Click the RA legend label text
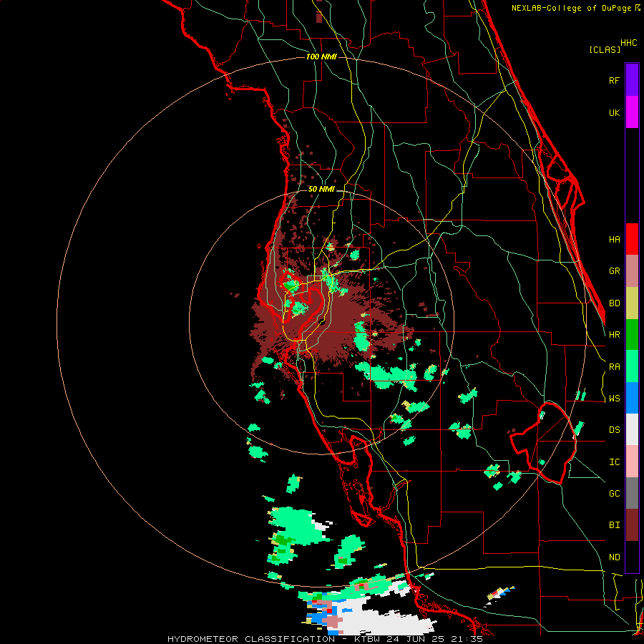The image size is (644, 644). click(x=615, y=367)
